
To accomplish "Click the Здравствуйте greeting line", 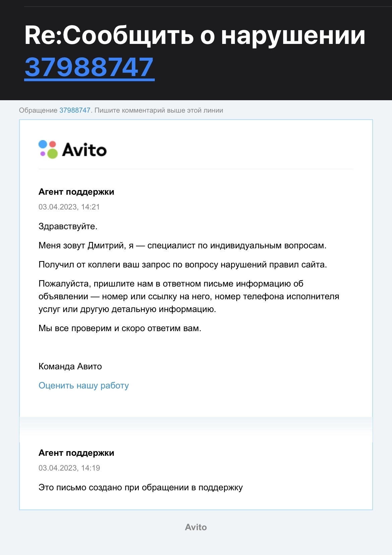I will (68, 226).
